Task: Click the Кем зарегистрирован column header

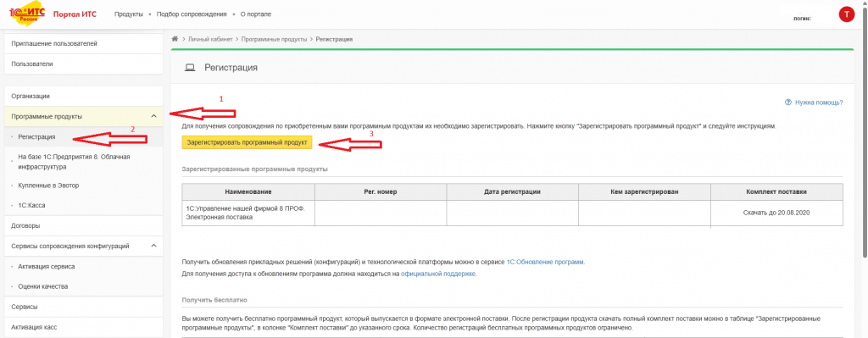Action: tap(644, 191)
